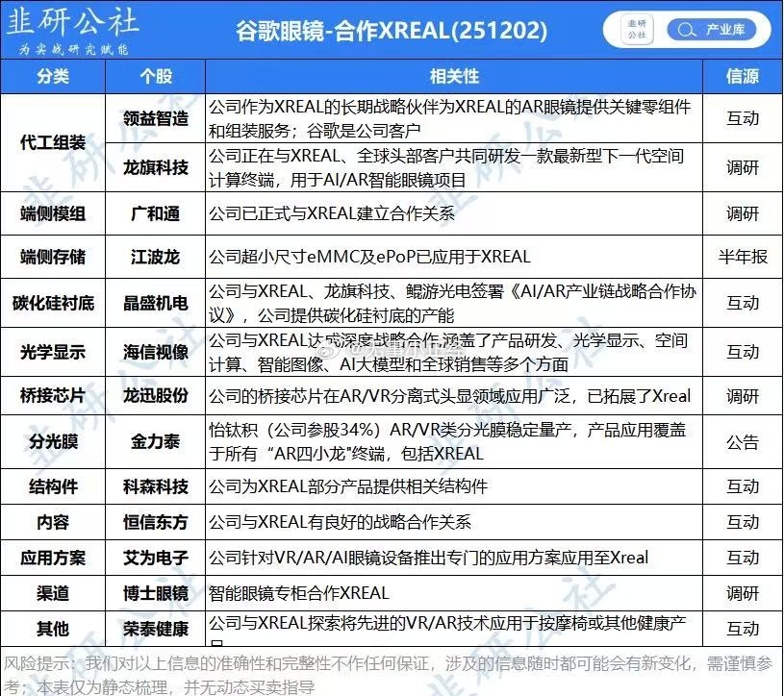Viewport: 784px width, 696px height.
Task: Select the stock 荣泰健康
Action: pos(156,629)
